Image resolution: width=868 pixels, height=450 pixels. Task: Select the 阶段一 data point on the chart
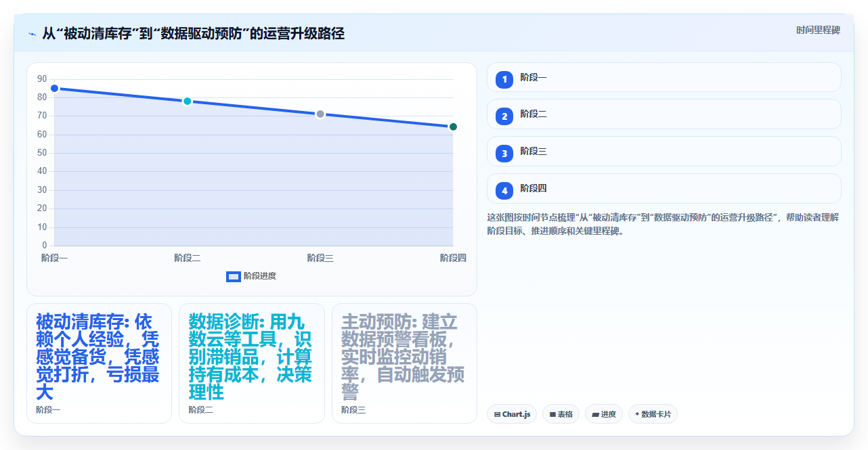(x=54, y=89)
